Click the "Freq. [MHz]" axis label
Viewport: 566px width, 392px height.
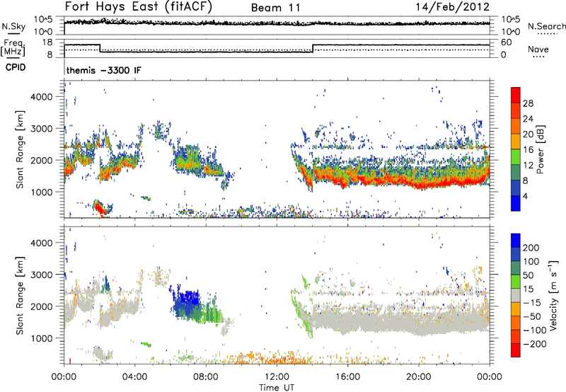(13, 48)
